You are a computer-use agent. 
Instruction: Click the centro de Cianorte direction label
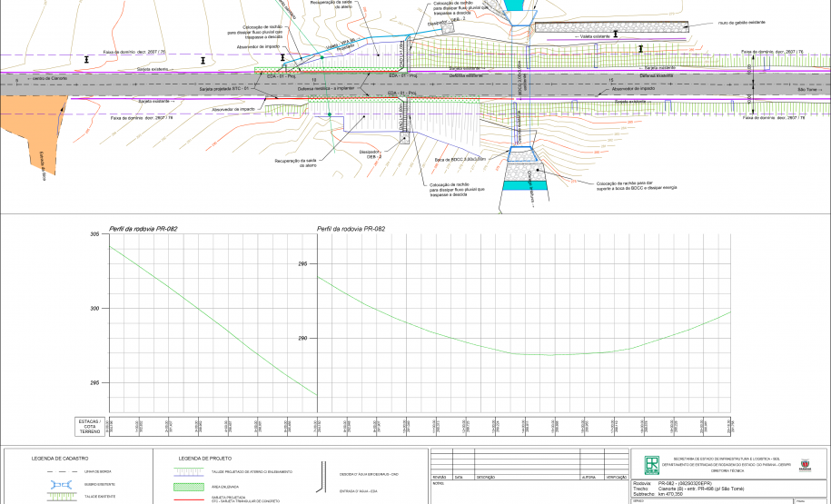click(47, 78)
